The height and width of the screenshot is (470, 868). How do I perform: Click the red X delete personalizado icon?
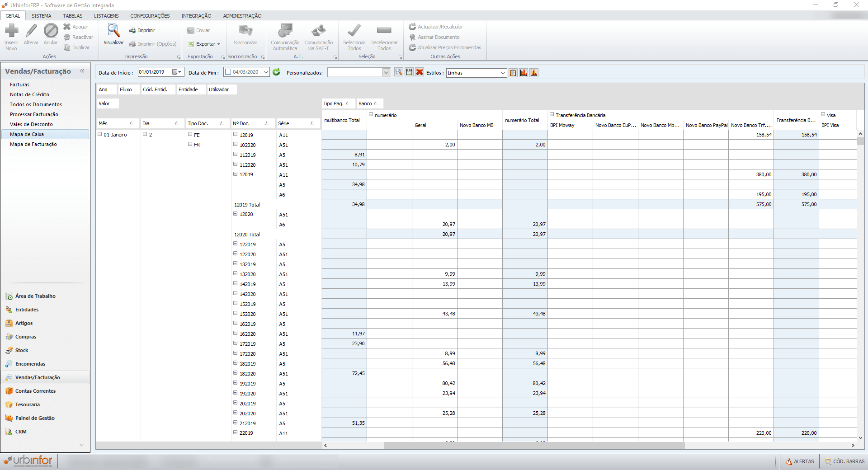click(x=420, y=72)
